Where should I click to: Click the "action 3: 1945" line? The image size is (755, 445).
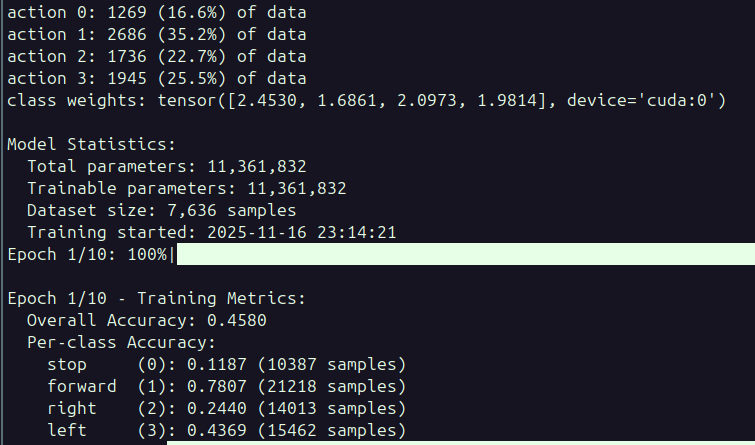tap(157, 79)
